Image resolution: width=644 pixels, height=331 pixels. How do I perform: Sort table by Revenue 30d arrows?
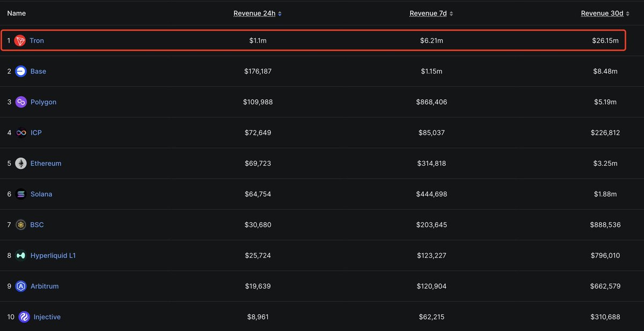[x=627, y=13]
